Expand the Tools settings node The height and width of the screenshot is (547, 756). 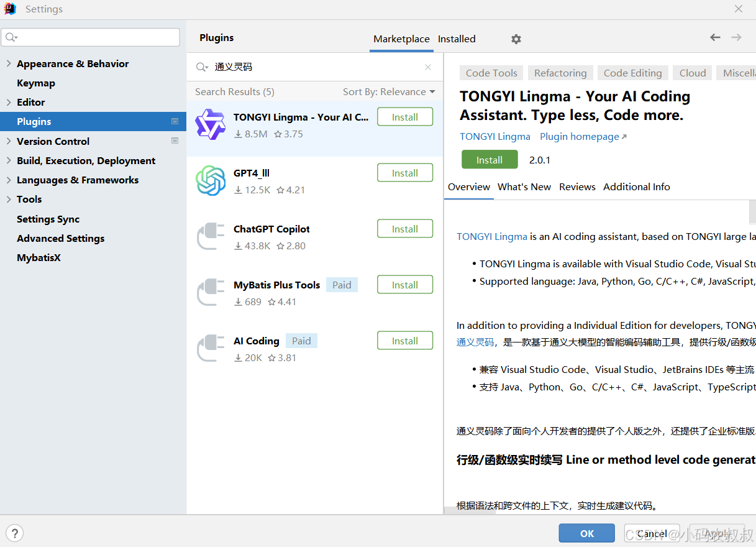[8, 199]
